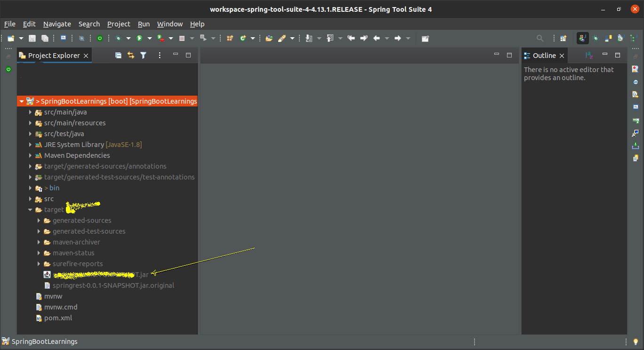Close the Outline view tab

[x=562, y=56]
